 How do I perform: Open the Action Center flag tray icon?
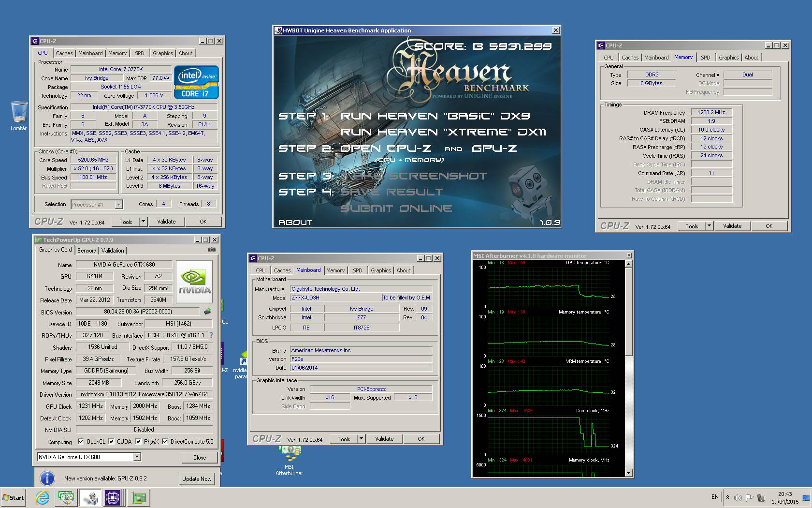click(x=750, y=497)
